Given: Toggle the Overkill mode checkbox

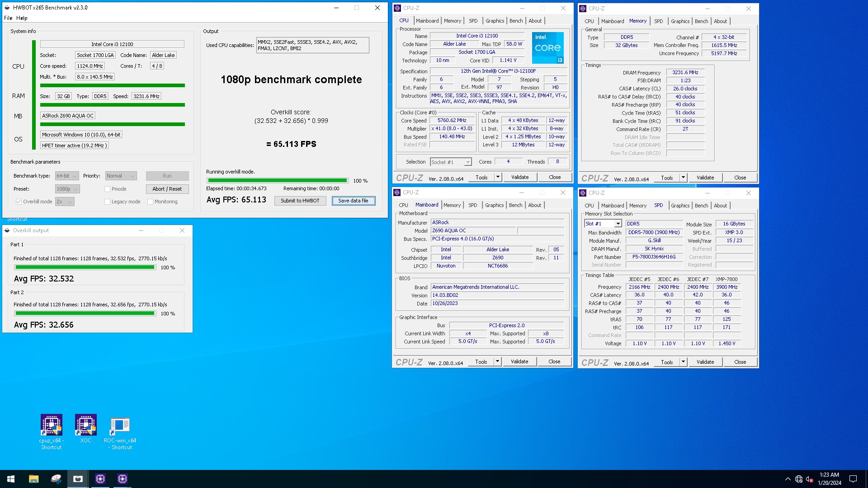Looking at the screenshot, I should click(19, 202).
